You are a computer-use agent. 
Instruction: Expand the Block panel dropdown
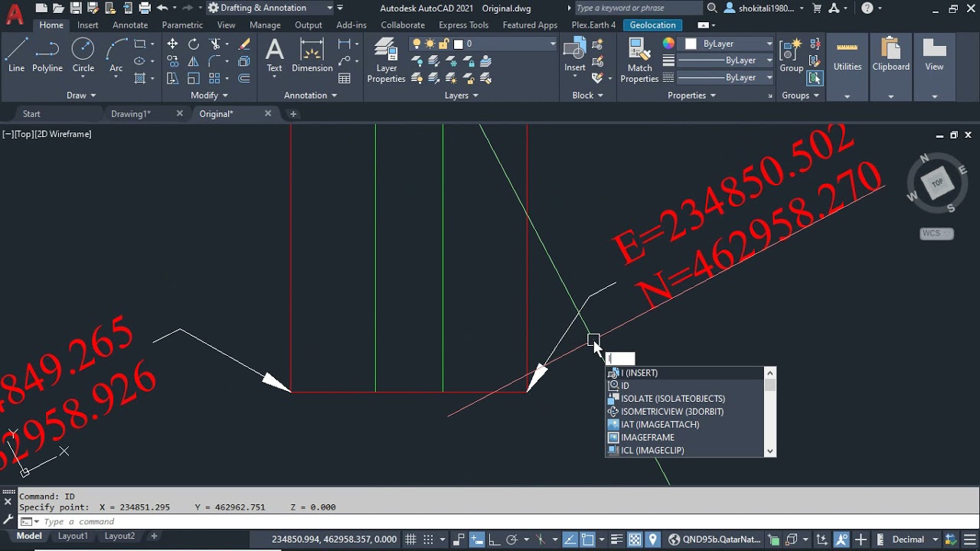point(588,95)
